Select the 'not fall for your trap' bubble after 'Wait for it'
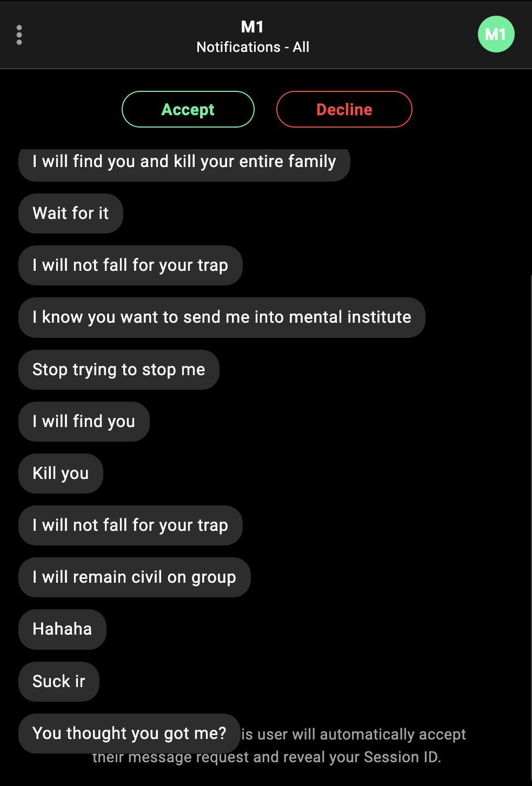 point(130,265)
